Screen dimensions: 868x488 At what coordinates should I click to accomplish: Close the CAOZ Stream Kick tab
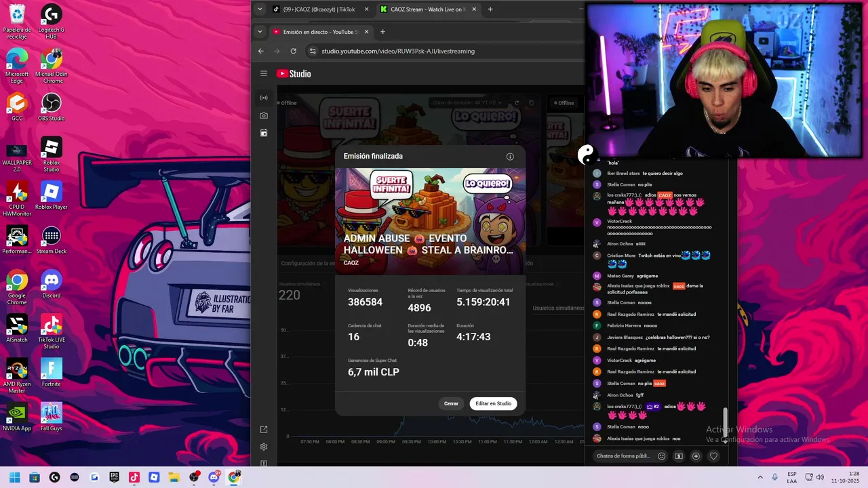[x=474, y=9]
